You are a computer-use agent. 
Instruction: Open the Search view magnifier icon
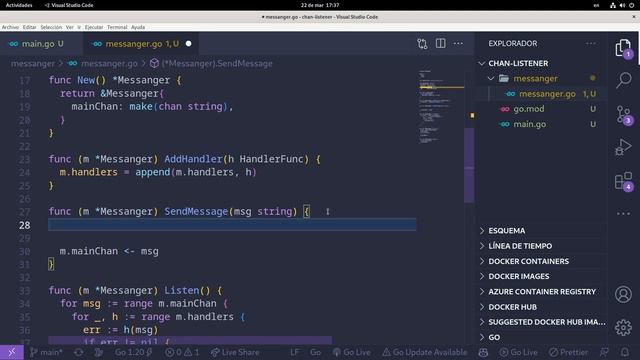[x=623, y=80]
